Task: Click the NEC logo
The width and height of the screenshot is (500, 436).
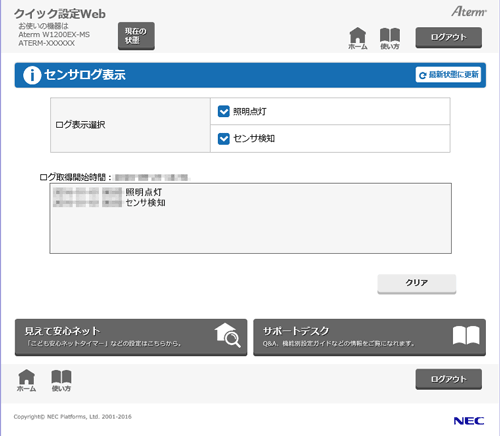Action: pos(469,421)
